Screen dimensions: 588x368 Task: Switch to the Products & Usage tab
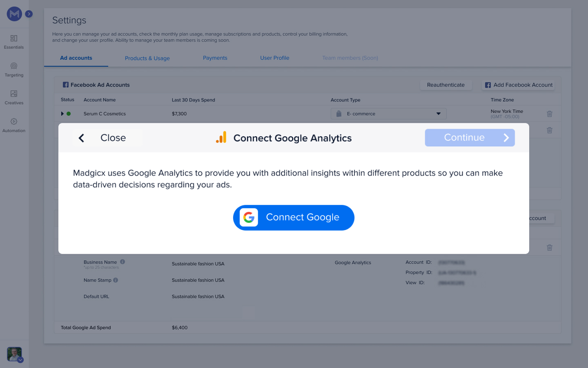coord(147,58)
